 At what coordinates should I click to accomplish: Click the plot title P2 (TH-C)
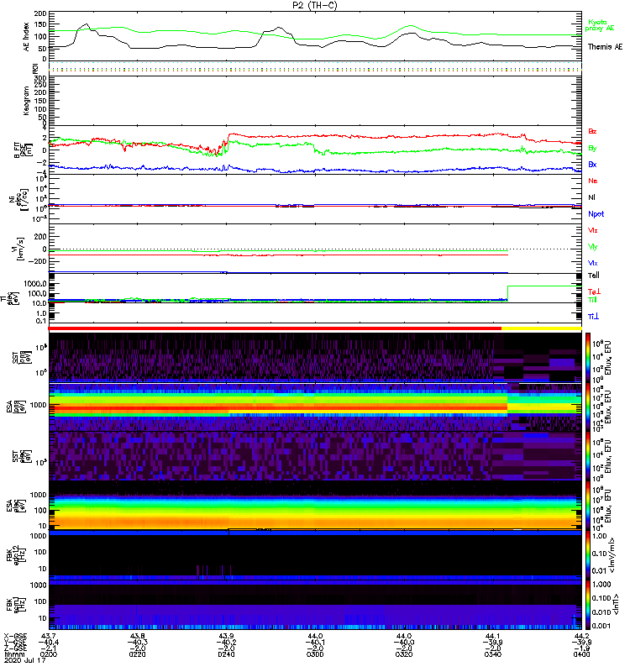tap(314, 5)
